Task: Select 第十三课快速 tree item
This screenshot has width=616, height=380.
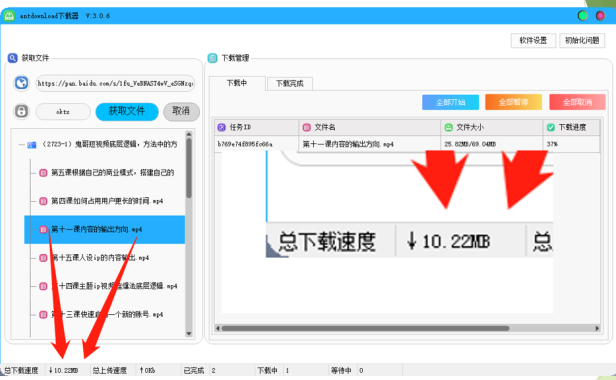Action: (x=107, y=314)
